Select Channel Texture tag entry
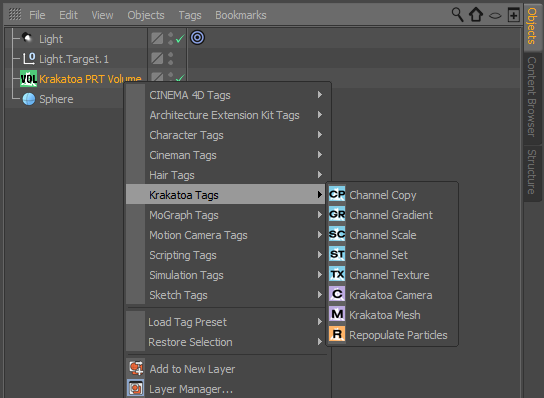This screenshot has width=544, height=398. point(392,275)
